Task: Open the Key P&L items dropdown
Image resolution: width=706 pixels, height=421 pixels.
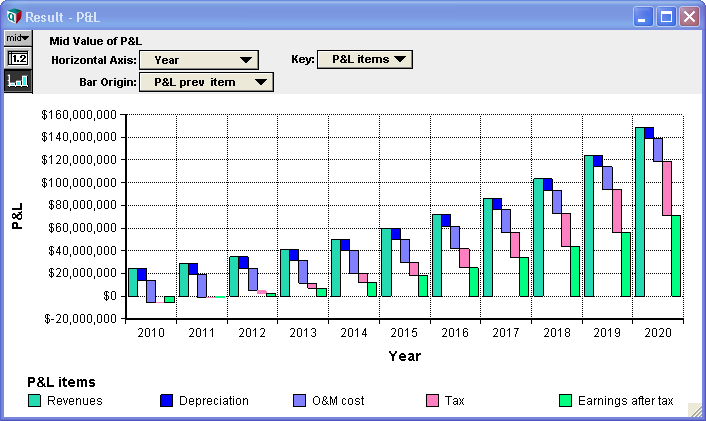Action: 365,59
